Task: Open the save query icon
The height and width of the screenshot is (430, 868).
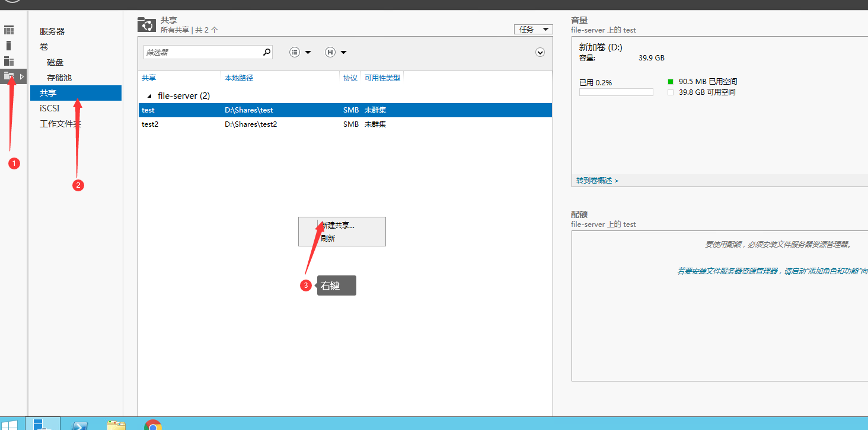Action: point(330,52)
